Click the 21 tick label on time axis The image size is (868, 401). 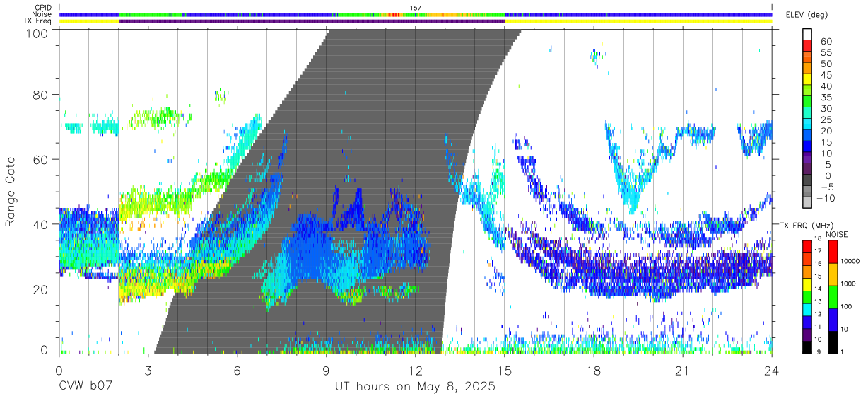pos(682,371)
